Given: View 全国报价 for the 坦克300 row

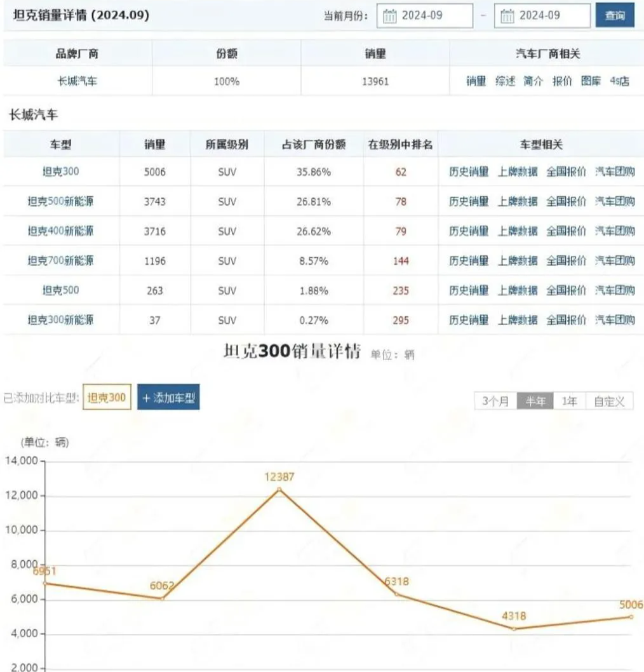Looking at the screenshot, I should pyautogui.click(x=566, y=172).
